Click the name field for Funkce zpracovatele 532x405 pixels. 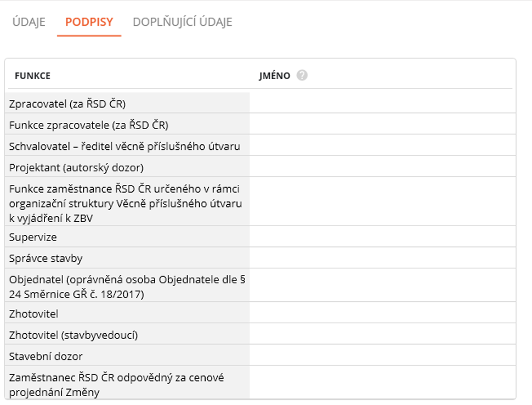pos(382,125)
